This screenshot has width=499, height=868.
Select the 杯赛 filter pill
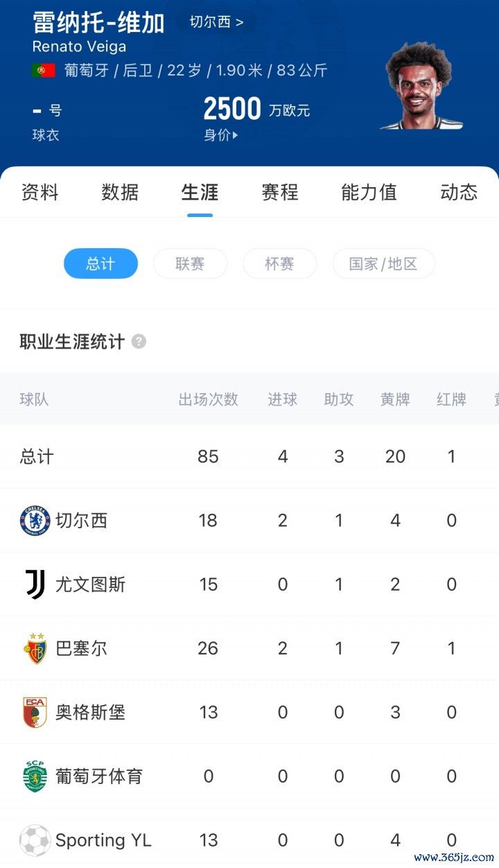coord(279,264)
